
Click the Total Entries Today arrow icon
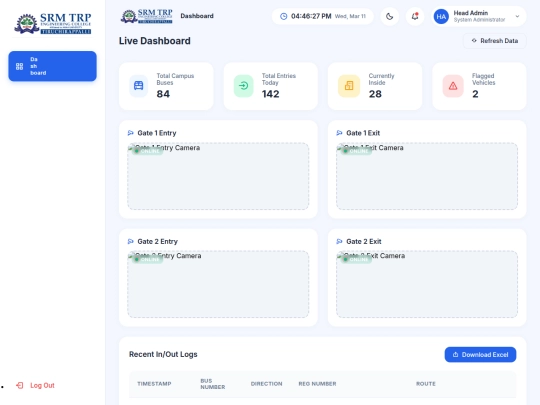243,85
